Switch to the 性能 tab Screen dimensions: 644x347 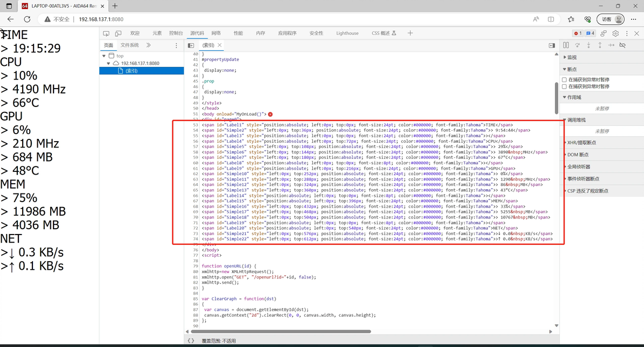click(x=238, y=34)
